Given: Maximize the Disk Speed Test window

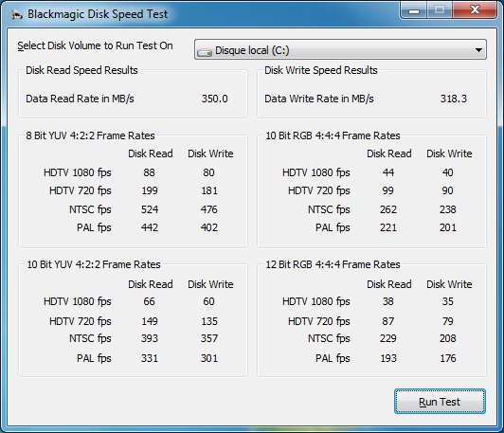Looking at the screenshot, I should (440, 10).
